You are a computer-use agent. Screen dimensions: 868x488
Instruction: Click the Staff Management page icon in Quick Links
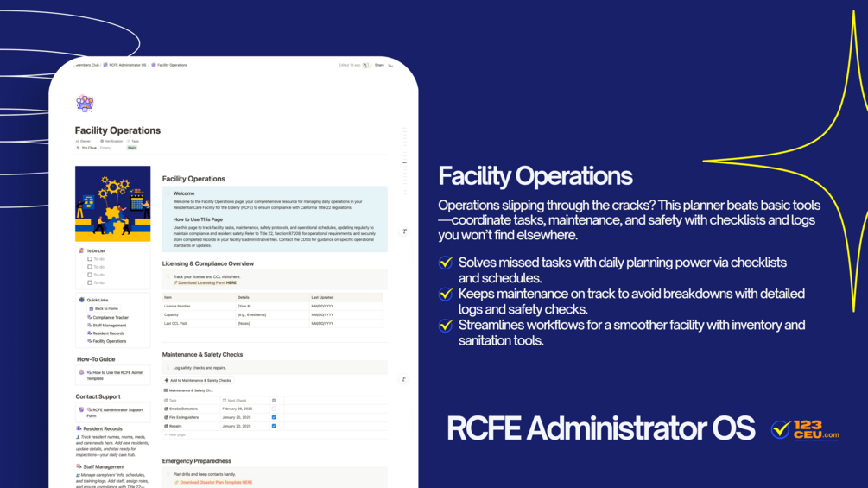(x=89, y=326)
